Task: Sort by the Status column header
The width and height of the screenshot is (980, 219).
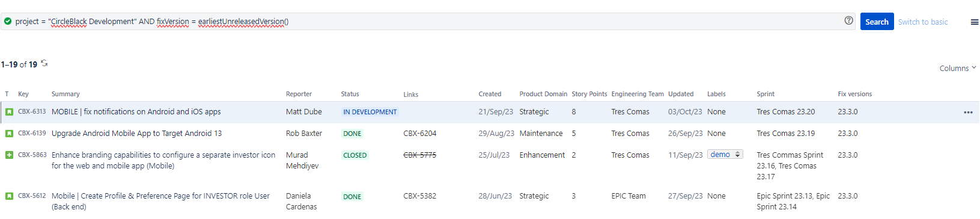Action: (350, 94)
